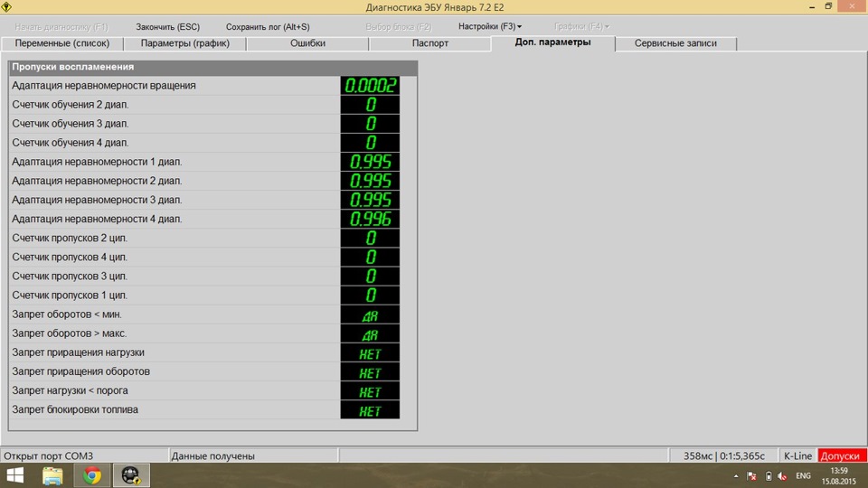Click the Запрет оборотов < мин. ДА value
Image resolution: width=868 pixels, height=488 pixels.
(x=370, y=315)
